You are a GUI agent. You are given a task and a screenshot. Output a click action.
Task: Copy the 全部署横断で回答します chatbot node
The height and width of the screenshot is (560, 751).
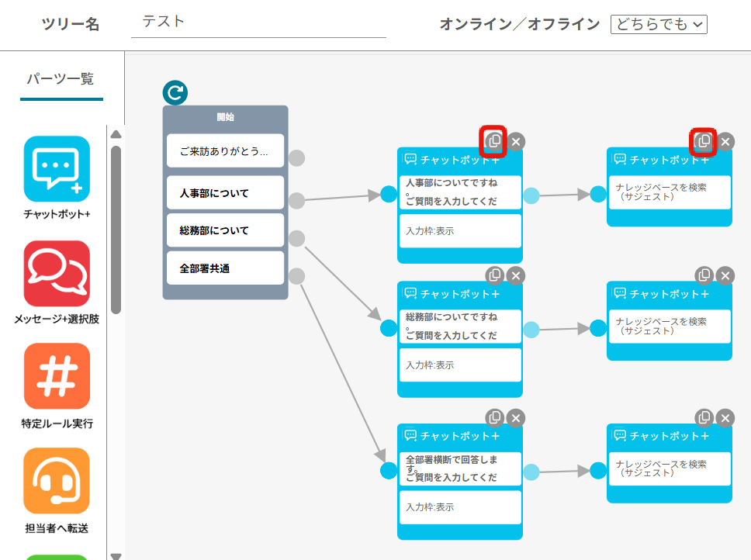[494, 418]
